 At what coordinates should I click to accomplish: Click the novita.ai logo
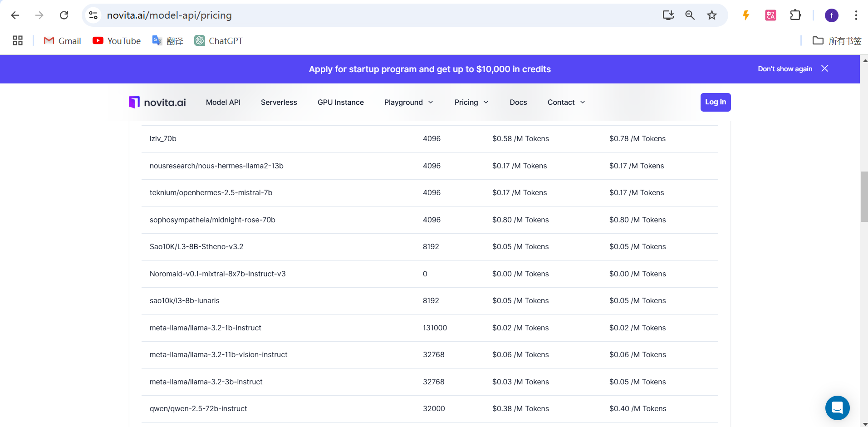click(x=157, y=103)
